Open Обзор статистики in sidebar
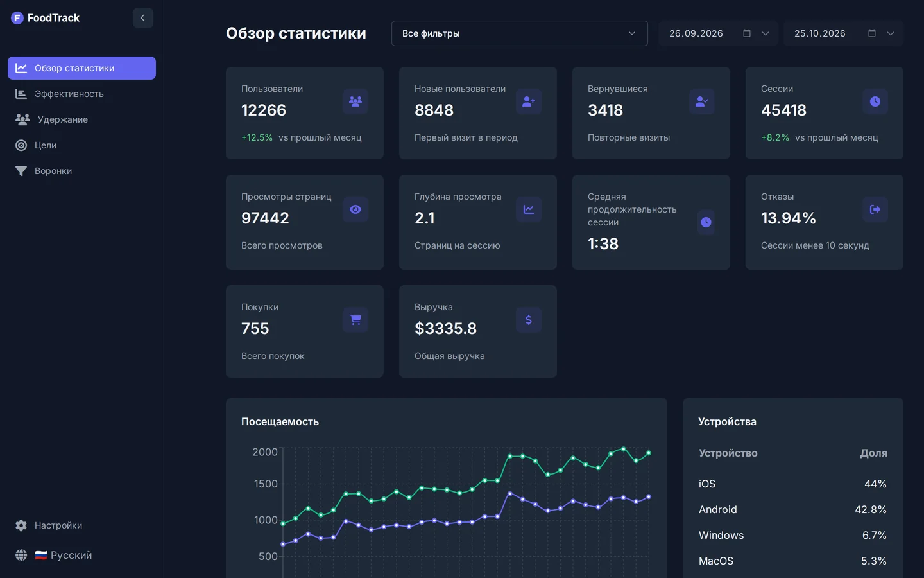 click(x=81, y=68)
